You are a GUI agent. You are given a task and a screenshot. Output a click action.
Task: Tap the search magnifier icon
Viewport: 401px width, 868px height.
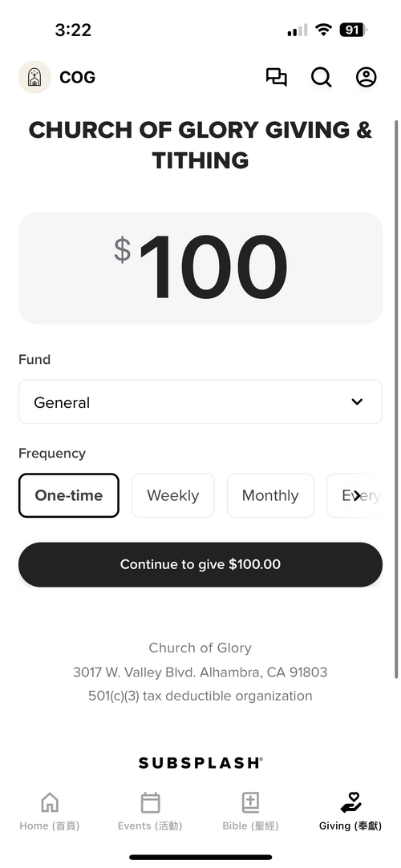(x=322, y=77)
